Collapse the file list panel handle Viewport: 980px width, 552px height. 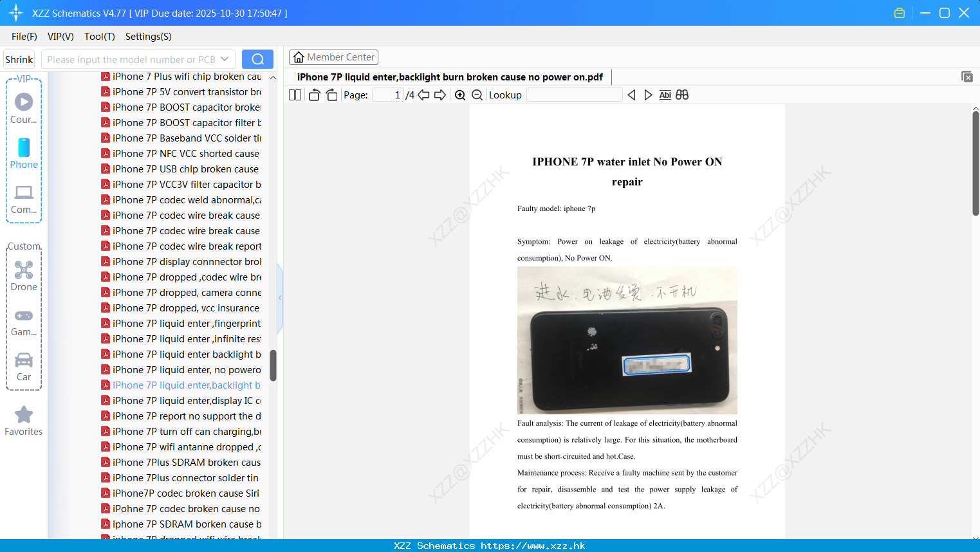click(280, 297)
